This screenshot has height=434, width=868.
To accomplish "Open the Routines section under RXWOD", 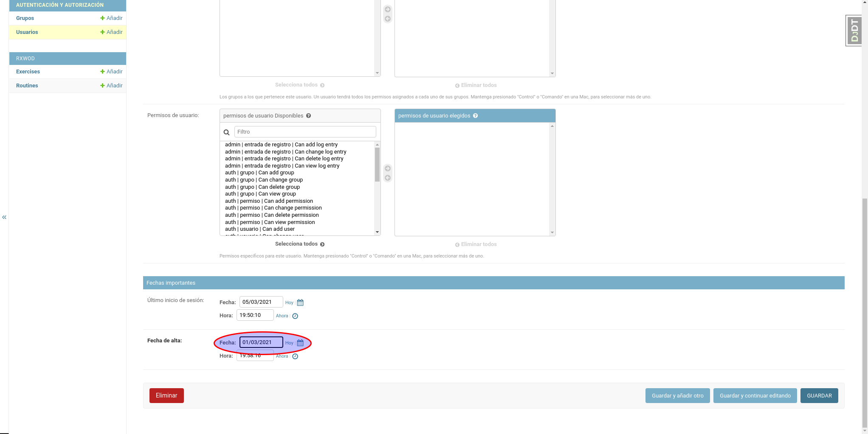I will [x=27, y=85].
